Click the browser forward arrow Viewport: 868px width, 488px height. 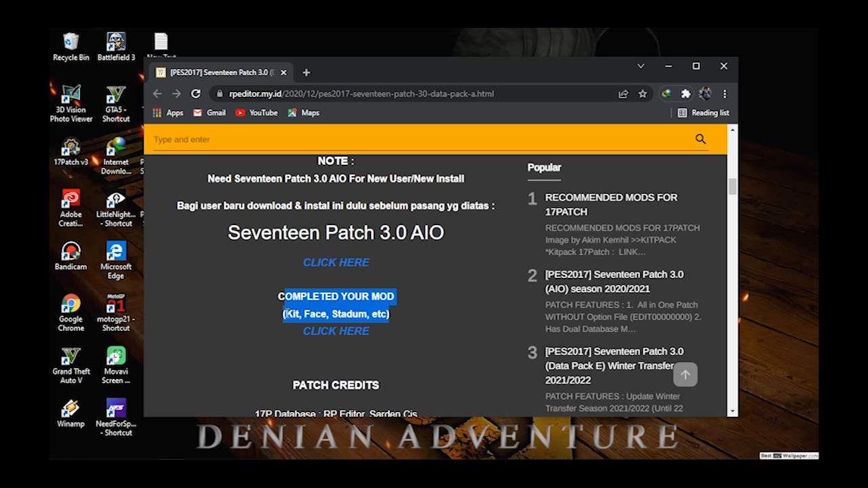pyautogui.click(x=176, y=94)
